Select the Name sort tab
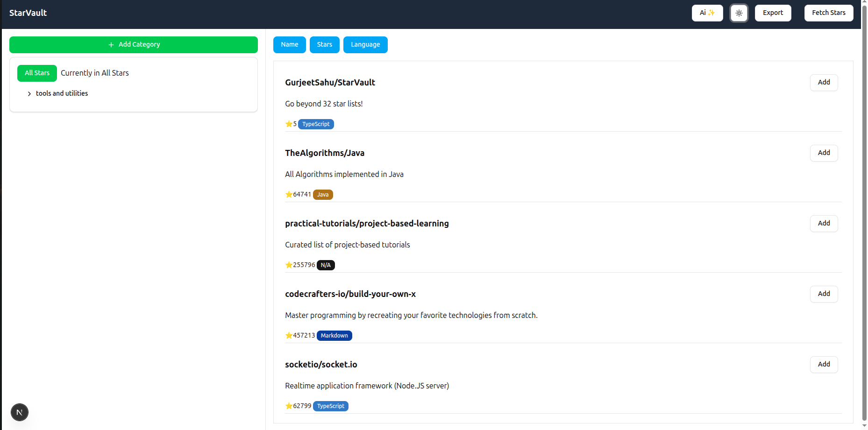Image resolution: width=868 pixels, height=430 pixels. (289, 44)
